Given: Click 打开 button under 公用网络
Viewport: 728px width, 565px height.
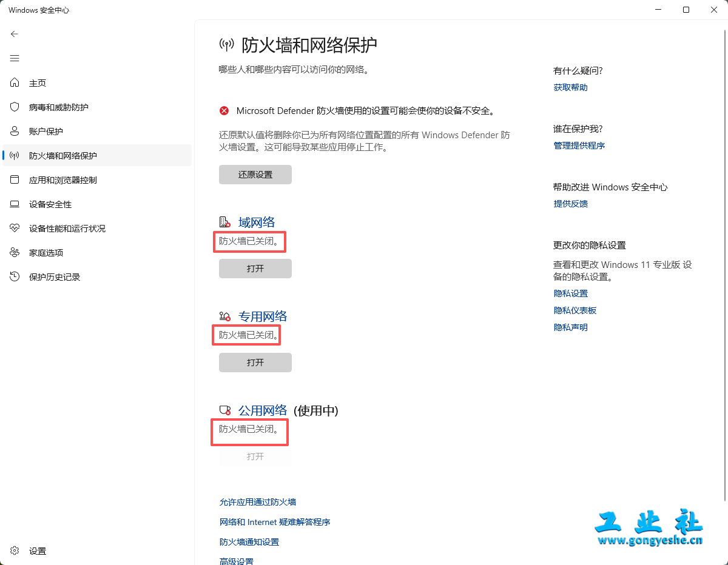Looking at the screenshot, I should click(255, 456).
